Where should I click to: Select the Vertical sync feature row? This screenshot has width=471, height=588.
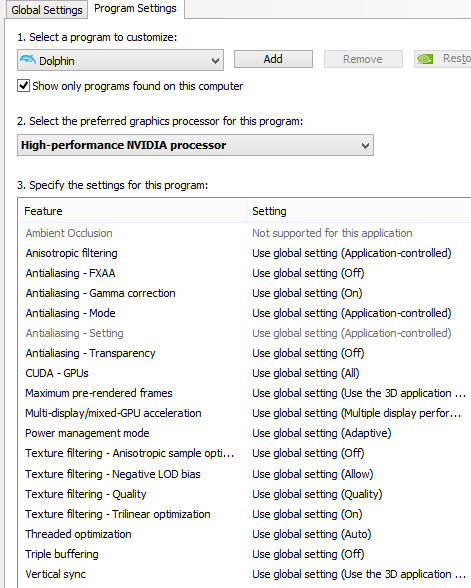click(244, 574)
